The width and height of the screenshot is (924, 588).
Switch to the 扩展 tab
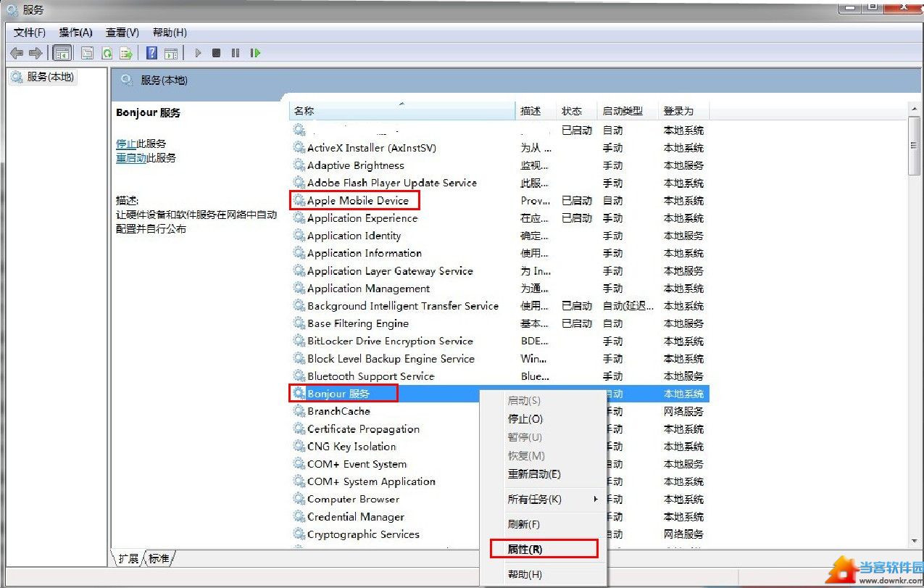128,558
